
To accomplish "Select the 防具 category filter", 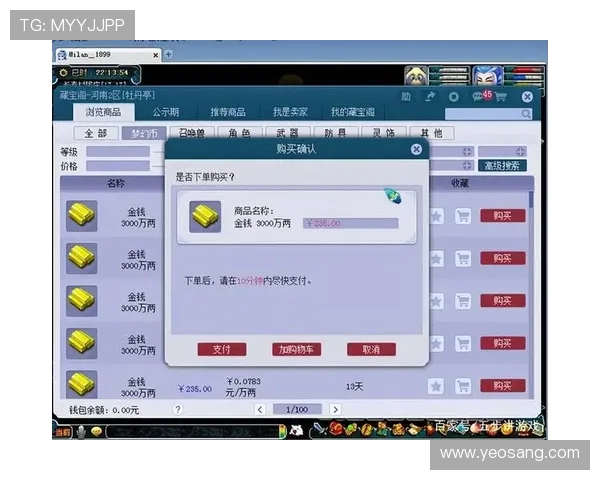I will pos(336,133).
